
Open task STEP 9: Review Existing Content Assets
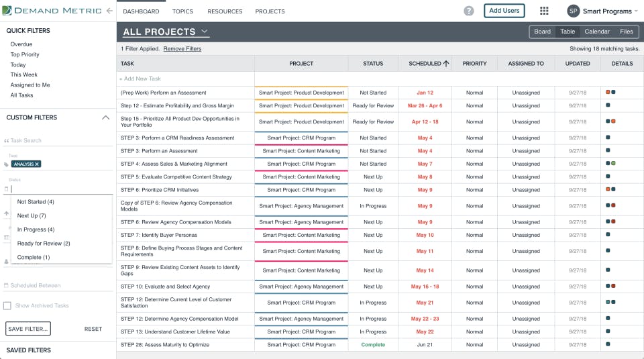(180, 270)
